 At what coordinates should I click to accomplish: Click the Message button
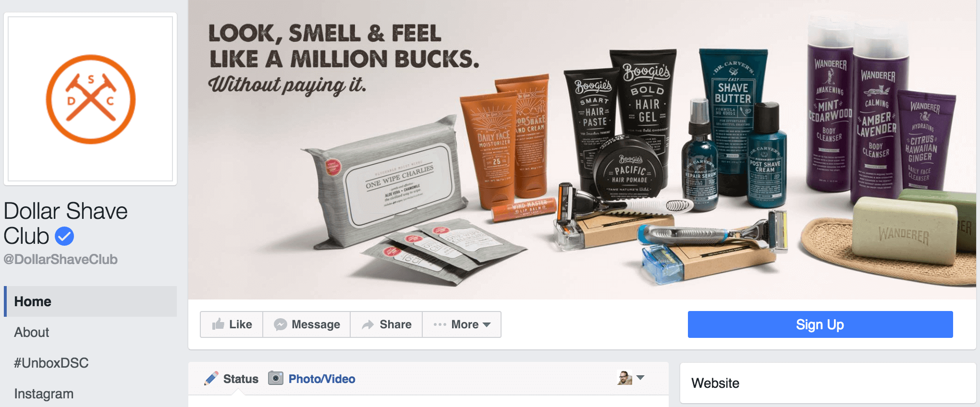click(306, 324)
